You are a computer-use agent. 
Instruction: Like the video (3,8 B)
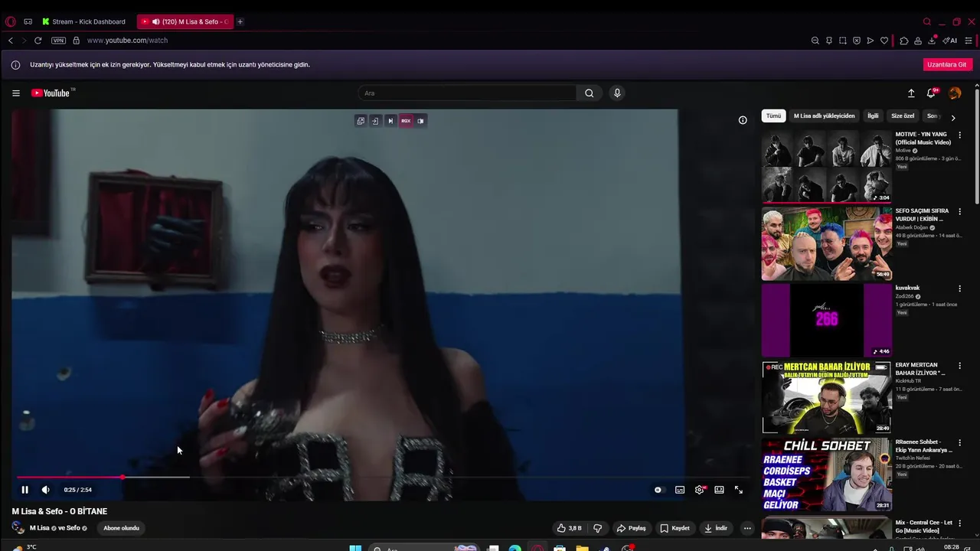pyautogui.click(x=569, y=528)
